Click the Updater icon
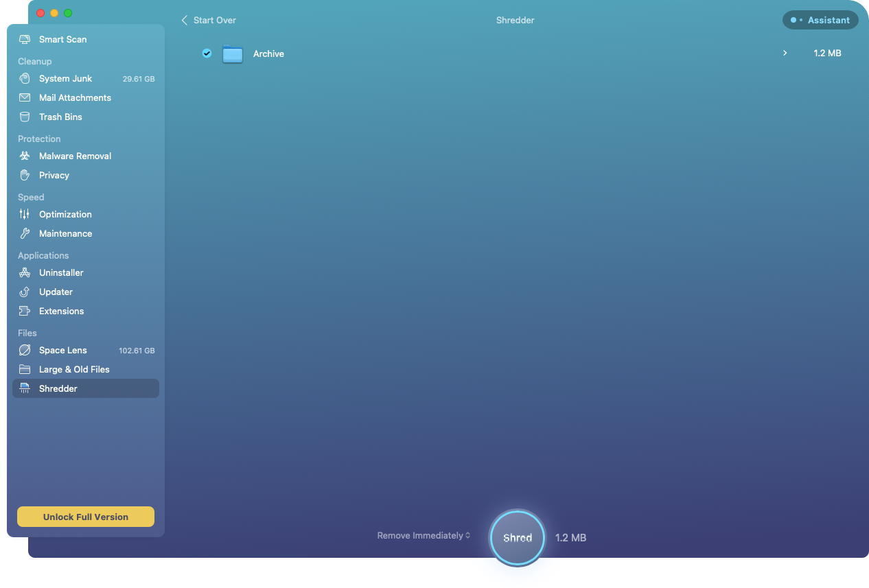The width and height of the screenshot is (869, 588). (25, 292)
